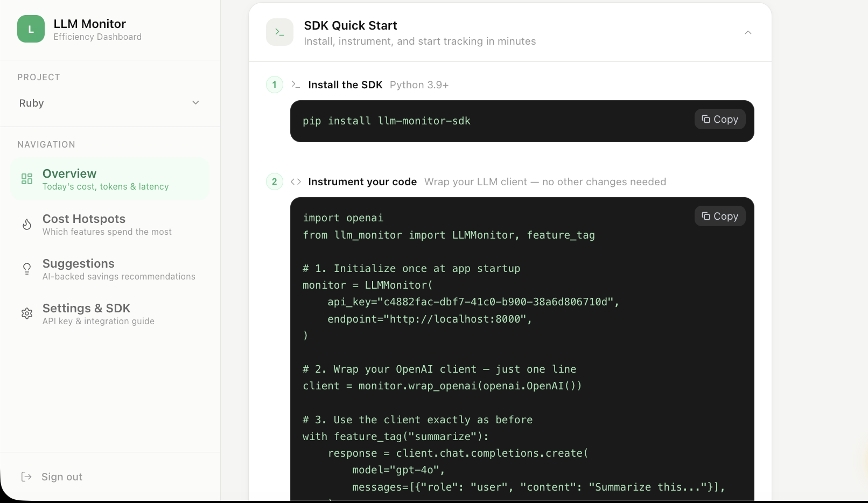The height and width of the screenshot is (503, 868).
Task: Click the Overview grid icon
Action: click(x=27, y=179)
